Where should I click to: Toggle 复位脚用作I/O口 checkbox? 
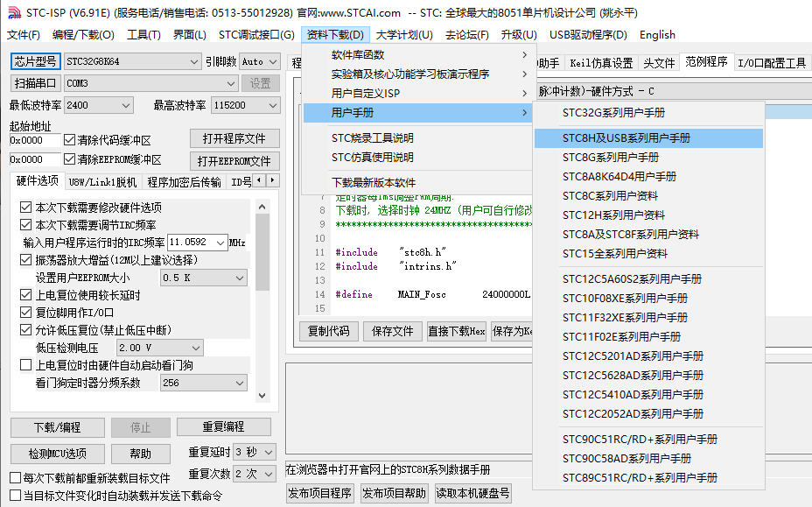[25, 313]
